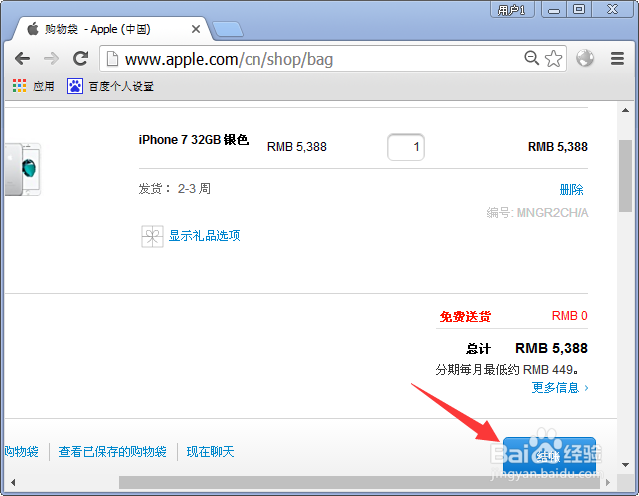Viewport: 639px width, 496px height.
Task: Click the blue 结账 checkout button
Action: [549, 456]
